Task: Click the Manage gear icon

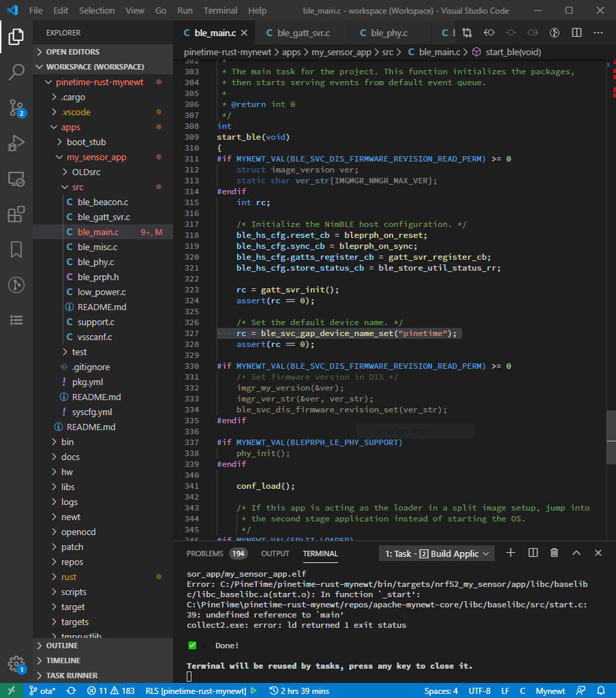Action: pyautogui.click(x=16, y=663)
